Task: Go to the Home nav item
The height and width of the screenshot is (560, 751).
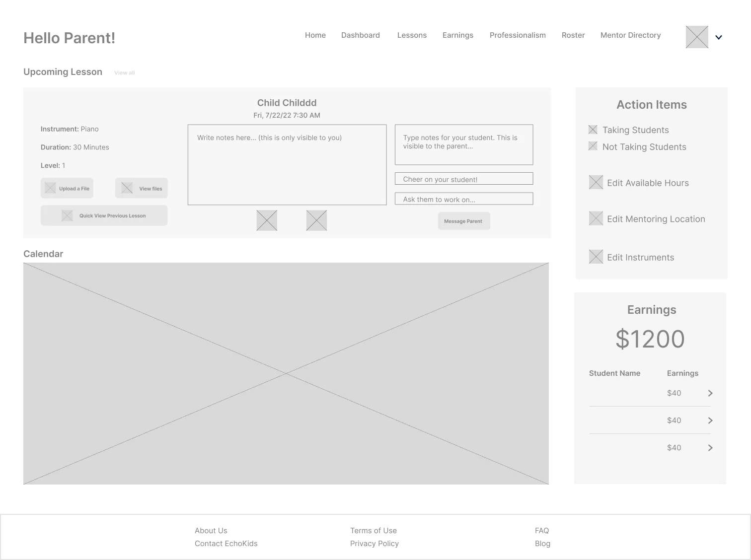Action: pos(315,35)
